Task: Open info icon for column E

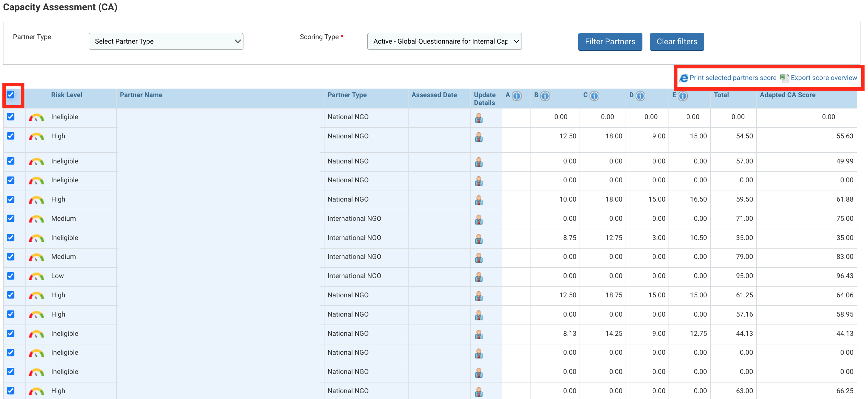Action: 683,96
